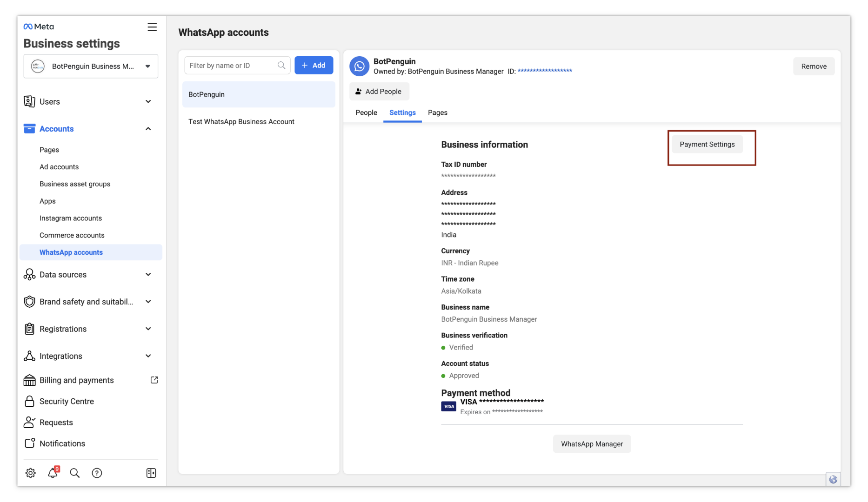Open Security Centre in sidebar

tap(67, 401)
